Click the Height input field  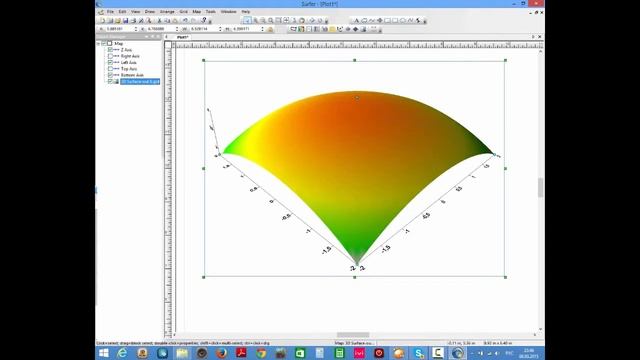246,29
